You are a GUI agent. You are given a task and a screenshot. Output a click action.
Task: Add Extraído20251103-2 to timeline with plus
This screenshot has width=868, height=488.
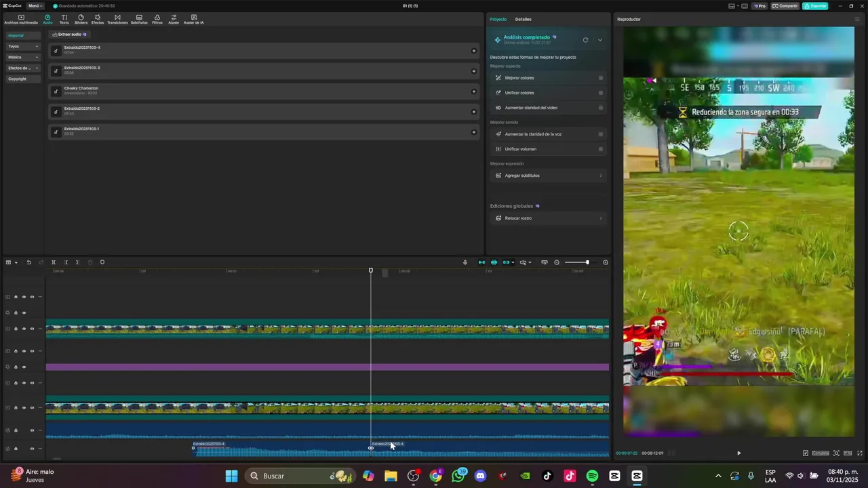click(x=473, y=112)
